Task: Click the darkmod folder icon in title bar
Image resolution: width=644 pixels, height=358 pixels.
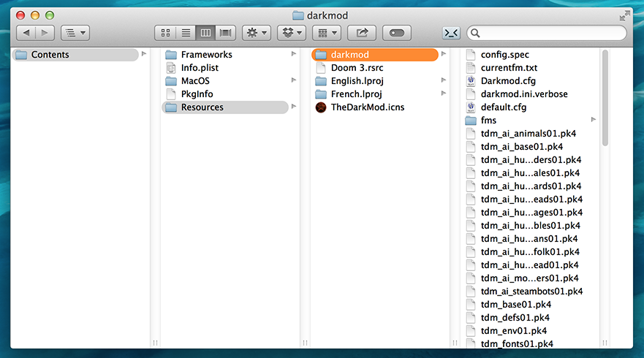Action: click(298, 15)
